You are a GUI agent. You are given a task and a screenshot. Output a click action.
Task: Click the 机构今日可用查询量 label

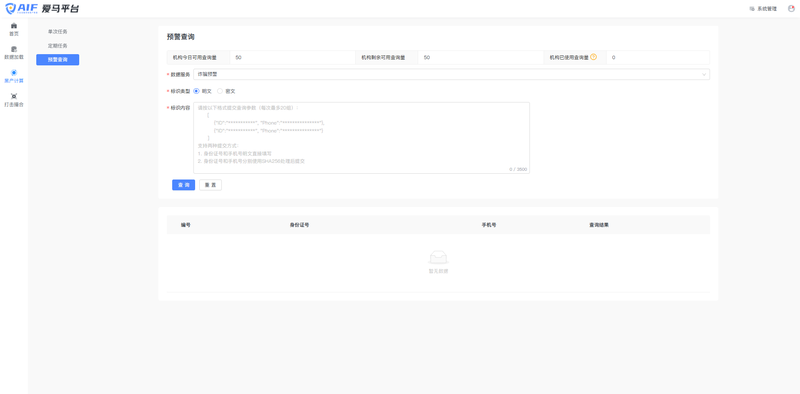195,58
